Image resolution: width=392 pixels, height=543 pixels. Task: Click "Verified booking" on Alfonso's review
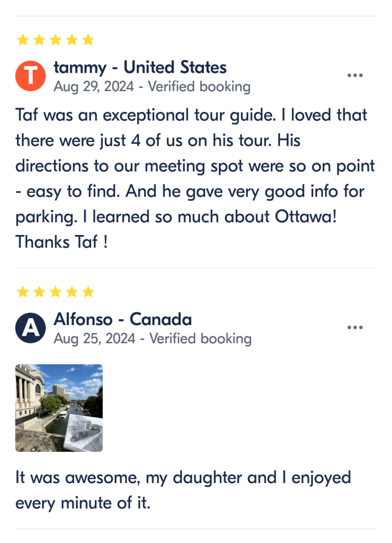click(200, 338)
